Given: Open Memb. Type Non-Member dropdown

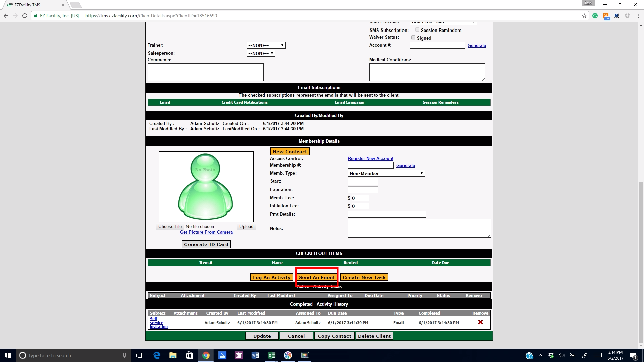Looking at the screenshot, I should pyautogui.click(x=386, y=173).
